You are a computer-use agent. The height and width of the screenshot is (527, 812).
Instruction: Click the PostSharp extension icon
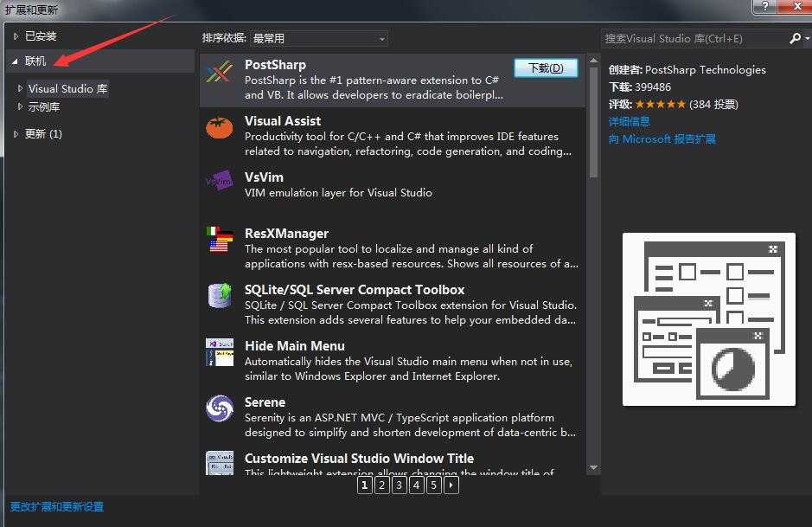tap(219, 72)
